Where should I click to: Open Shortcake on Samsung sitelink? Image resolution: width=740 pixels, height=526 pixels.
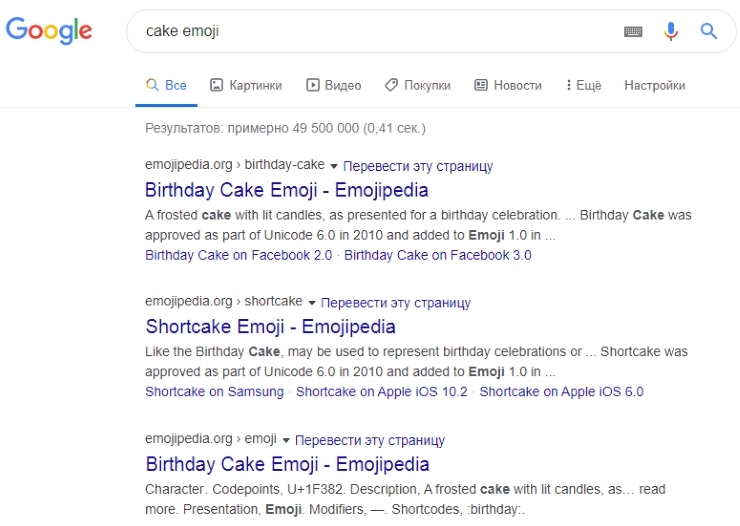point(214,392)
